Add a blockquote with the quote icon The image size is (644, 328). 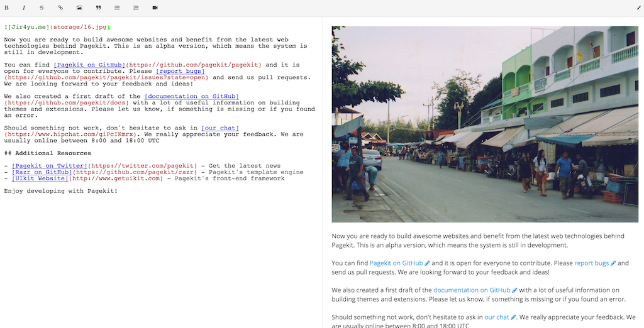point(98,8)
